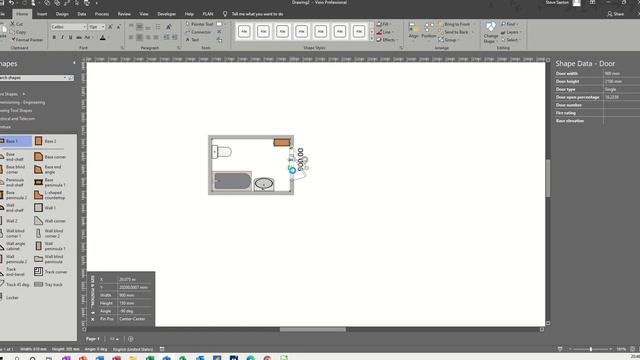The width and height of the screenshot is (640, 360).
Task: Open the font color button
Action: click(x=102, y=38)
